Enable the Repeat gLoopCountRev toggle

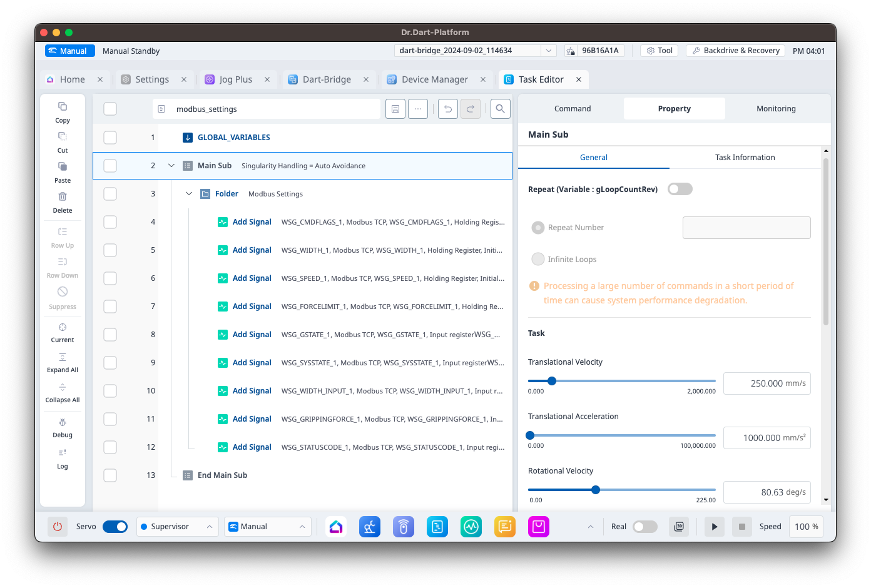pos(680,189)
